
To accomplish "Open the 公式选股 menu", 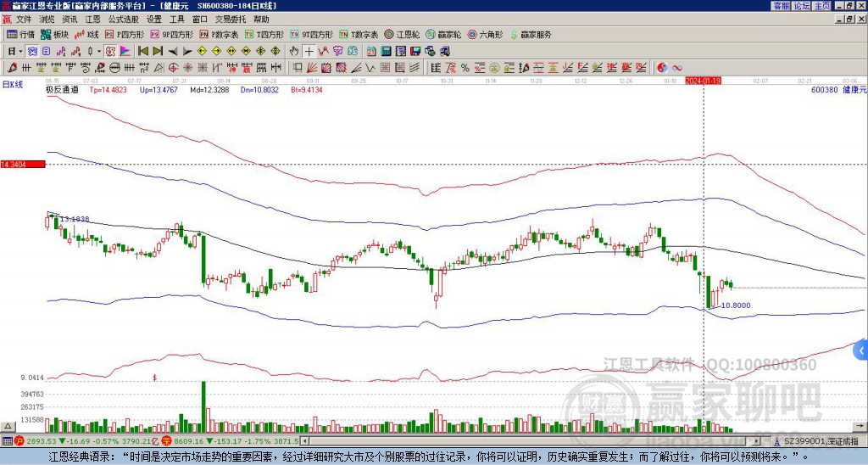I will (x=124, y=20).
